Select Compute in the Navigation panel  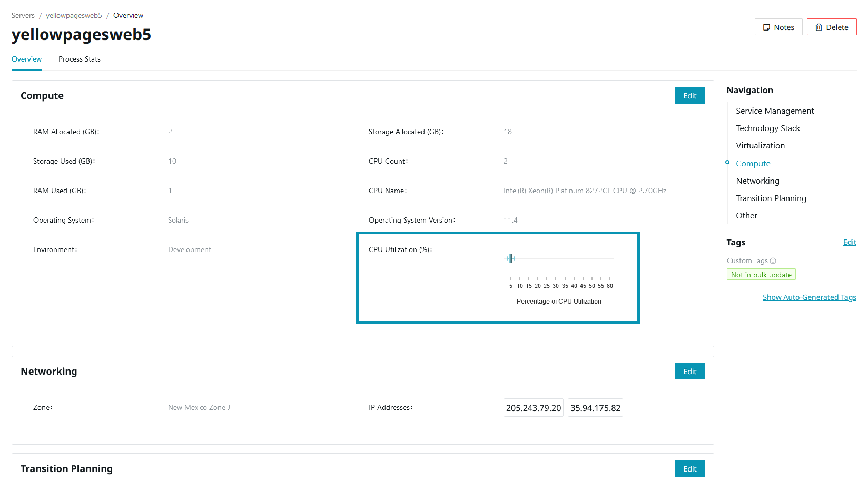coord(753,164)
